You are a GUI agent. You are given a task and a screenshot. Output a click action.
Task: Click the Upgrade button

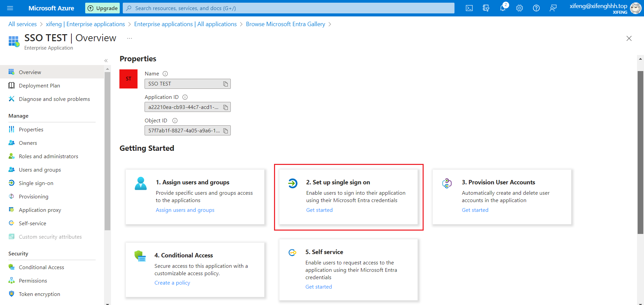tap(102, 8)
